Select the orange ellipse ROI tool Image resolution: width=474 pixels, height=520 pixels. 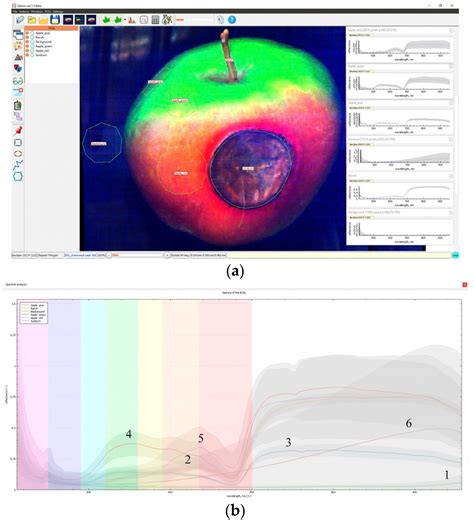(18, 154)
